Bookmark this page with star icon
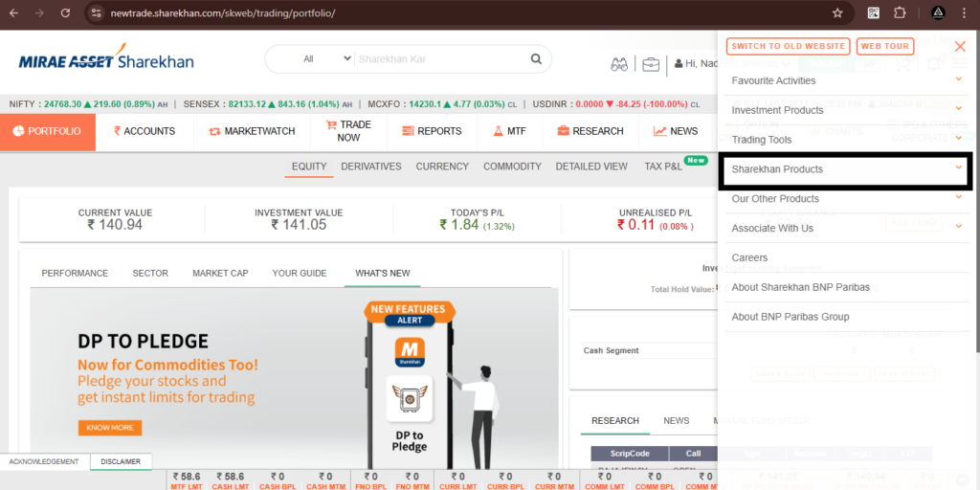The image size is (980, 490). coord(837,12)
